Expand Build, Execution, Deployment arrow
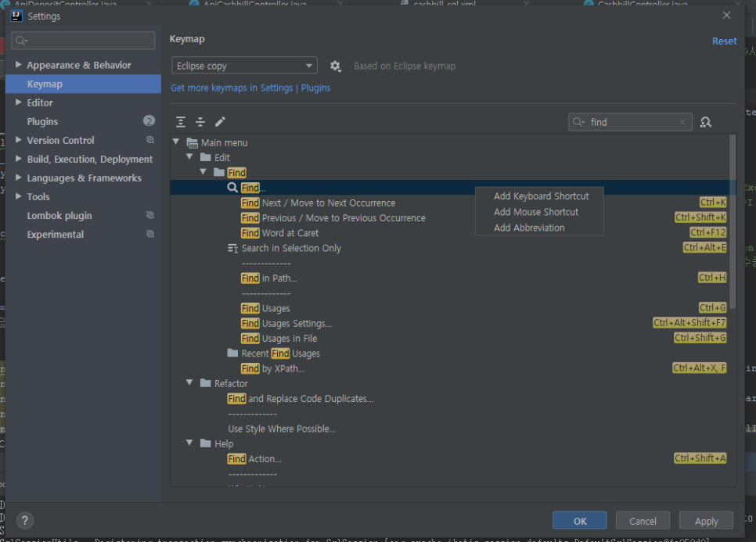The width and height of the screenshot is (756, 542). [18, 159]
